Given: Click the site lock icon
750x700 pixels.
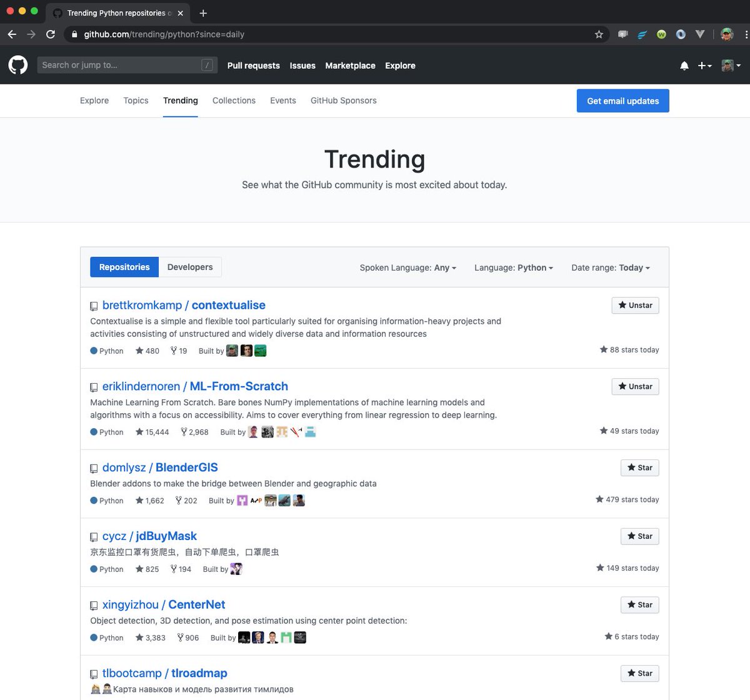Looking at the screenshot, I should [74, 34].
